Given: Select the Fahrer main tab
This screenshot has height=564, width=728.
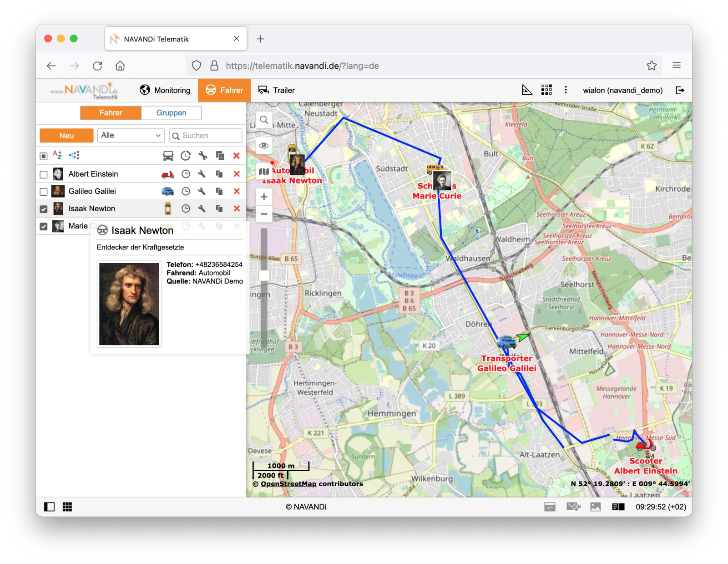Looking at the screenshot, I should click(x=224, y=90).
